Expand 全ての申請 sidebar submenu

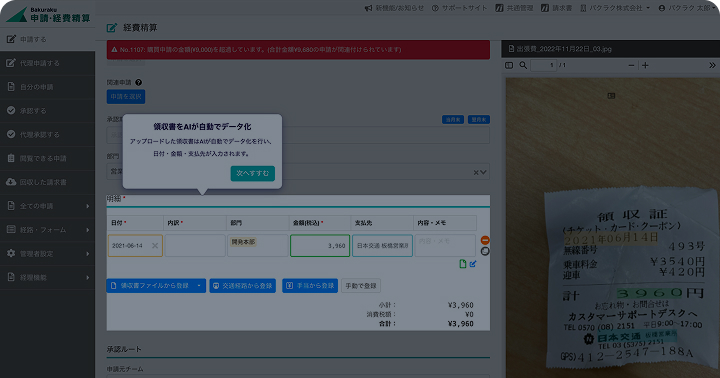click(47, 206)
